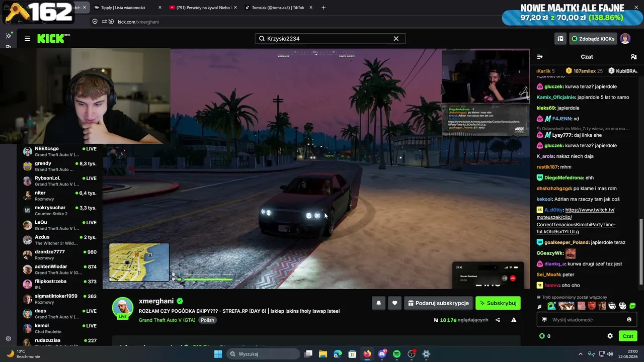
Task: Open RybsonLoL channel in sidebar
Action: (x=60, y=181)
